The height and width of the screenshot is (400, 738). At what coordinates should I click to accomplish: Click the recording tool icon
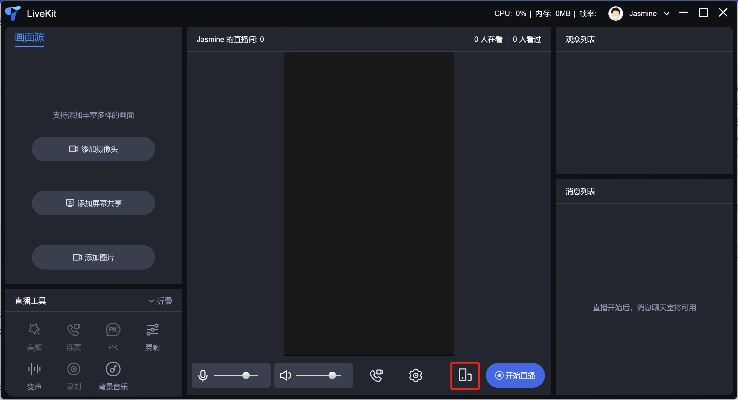pyautogui.click(x=73, y=371)
